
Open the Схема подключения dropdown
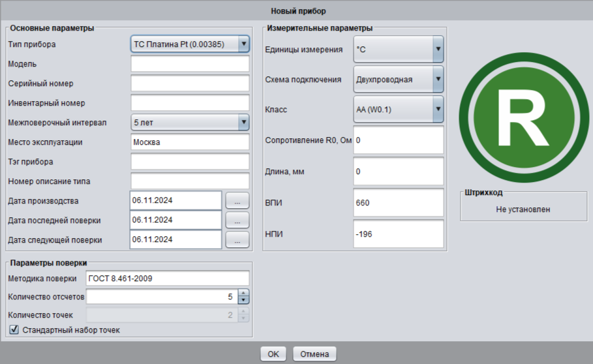click(438, 80)
